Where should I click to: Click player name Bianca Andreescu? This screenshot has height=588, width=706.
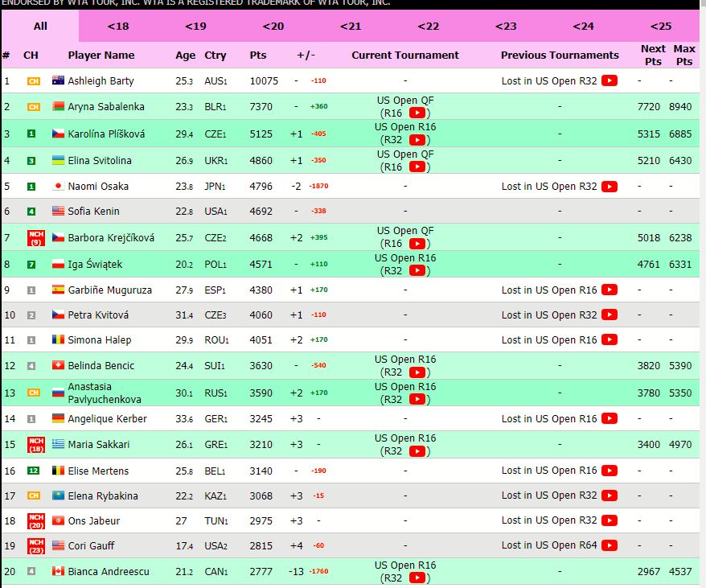coord(109,571)
